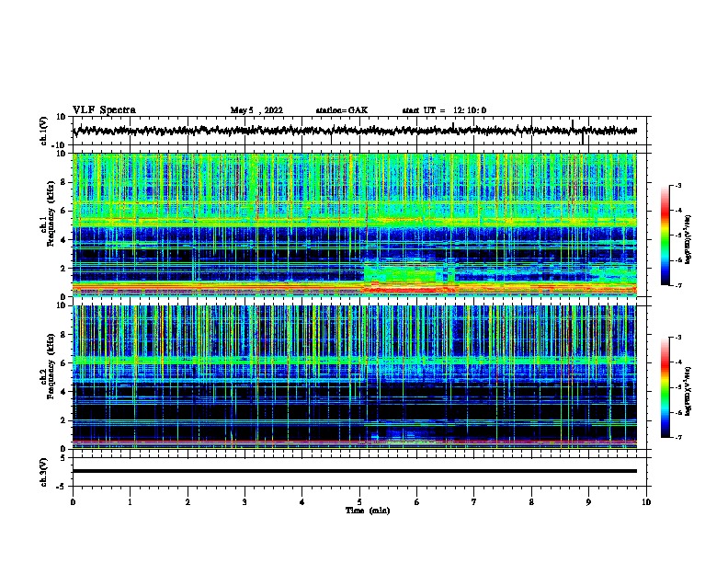Click the time axis tick label "7"
Screen dimensions: 728x563
[x=474, y=502]
